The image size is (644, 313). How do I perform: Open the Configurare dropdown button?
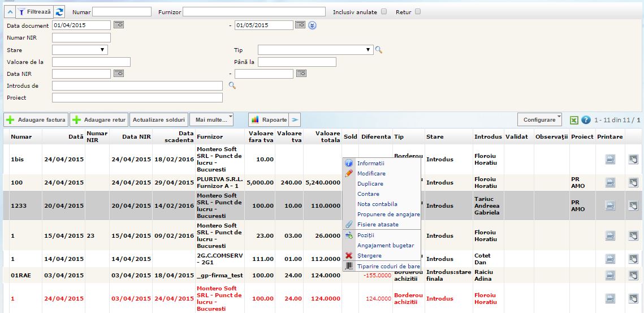coord(539,119)
